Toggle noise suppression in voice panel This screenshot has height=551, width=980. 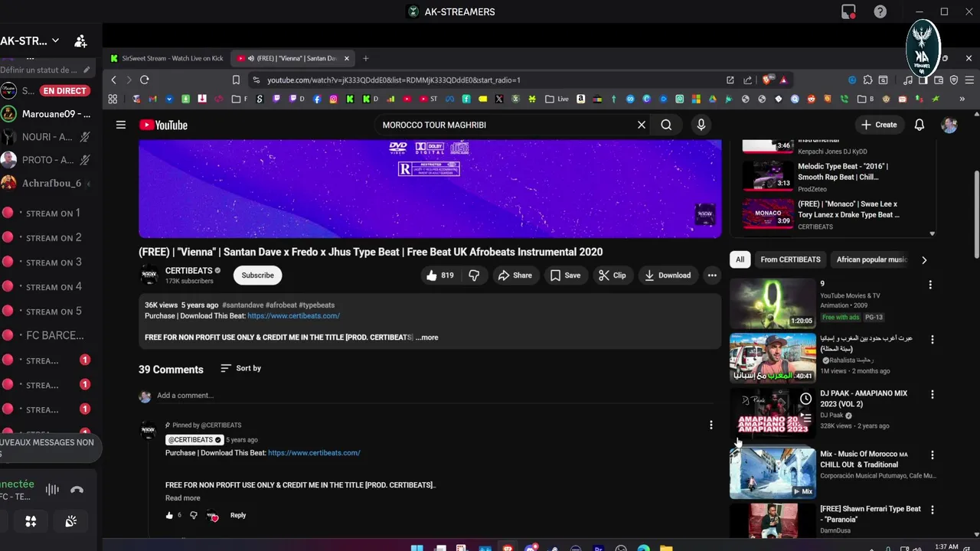point(52,490)
